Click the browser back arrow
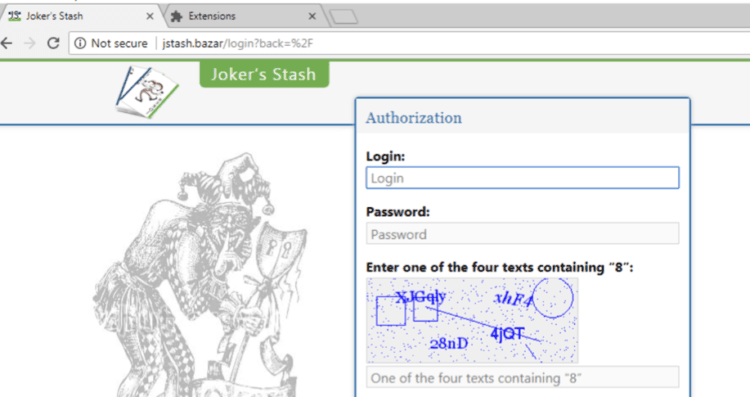The image size is (750, 397). pos(7,44)
